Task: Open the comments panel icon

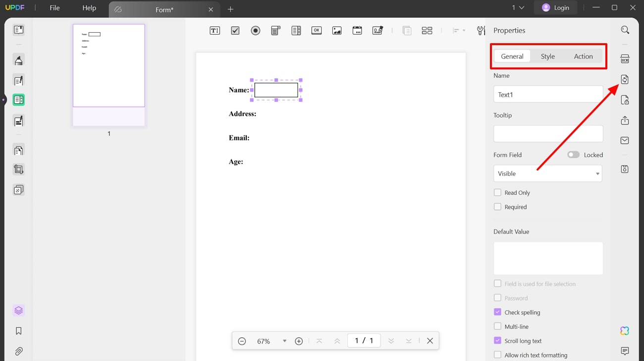Action: 625,351
